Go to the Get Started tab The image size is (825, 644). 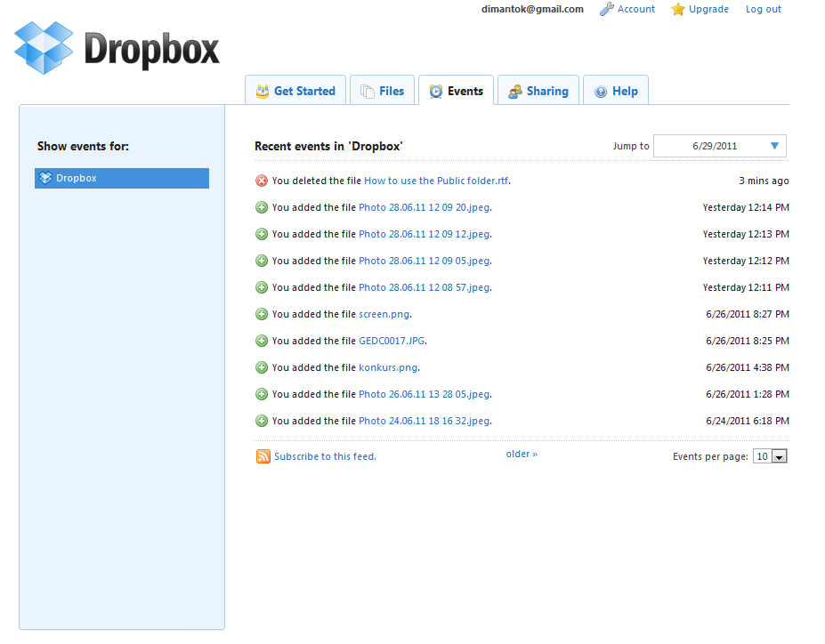tap(295, 91)
